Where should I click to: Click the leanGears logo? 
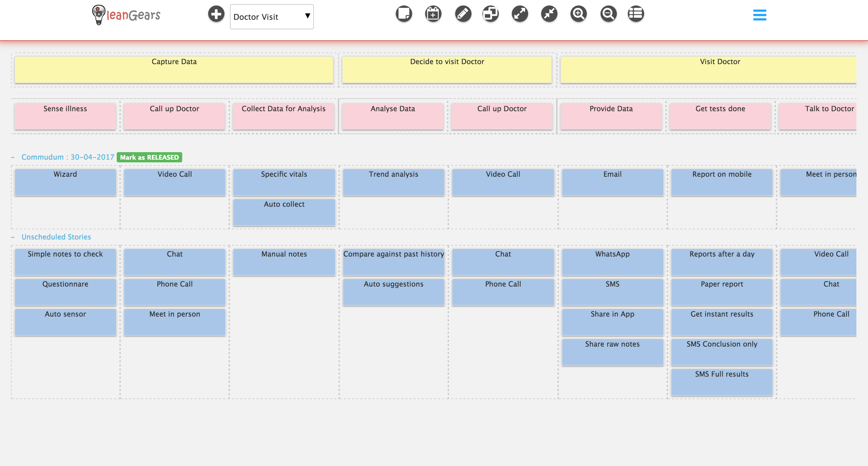coord(126,15)
